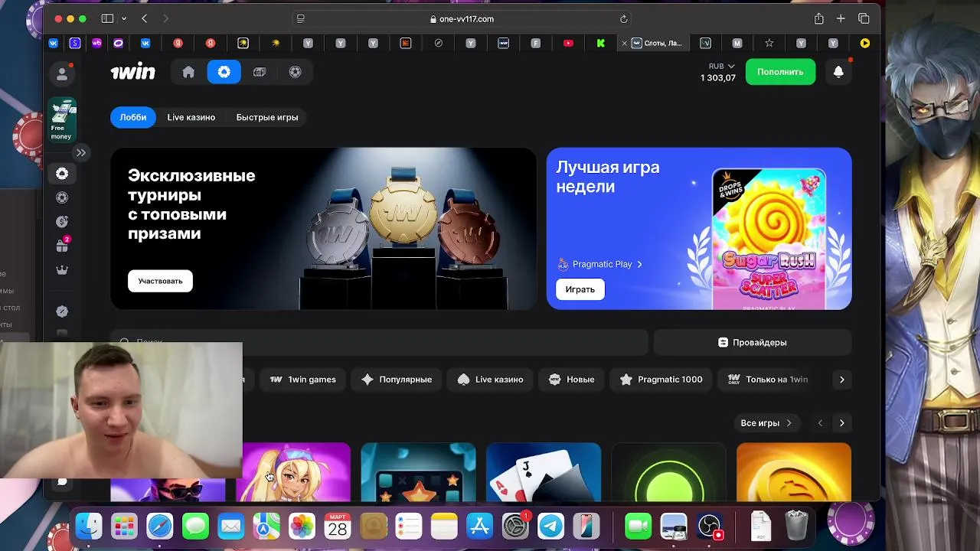980x551 pixels.
Task: Open the gift bonuses icon with badge
Action: tap(62, 245)
